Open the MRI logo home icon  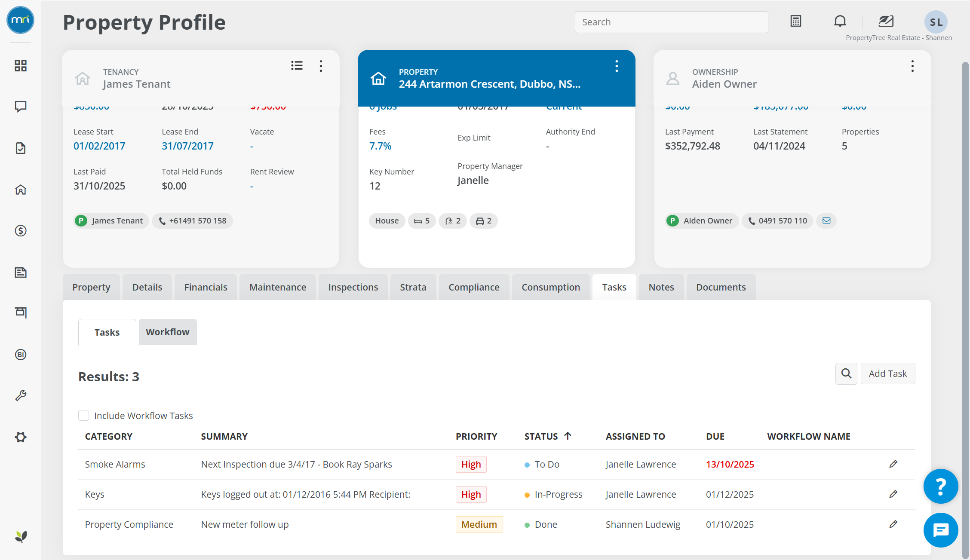point(20,20)
